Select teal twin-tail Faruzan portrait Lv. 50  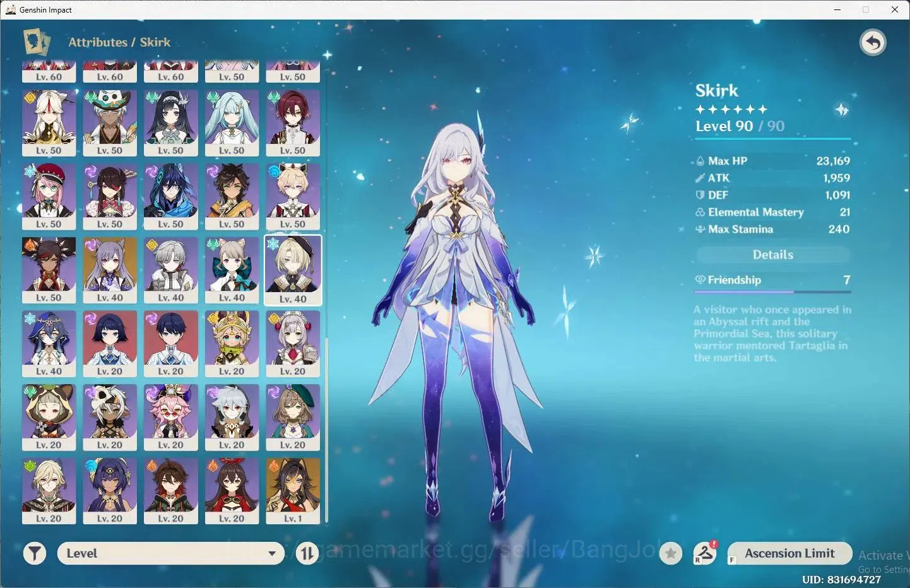232,123
